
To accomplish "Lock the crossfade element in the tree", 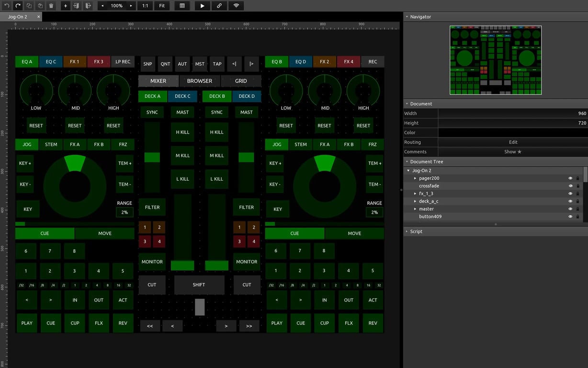I will point(577,185).
